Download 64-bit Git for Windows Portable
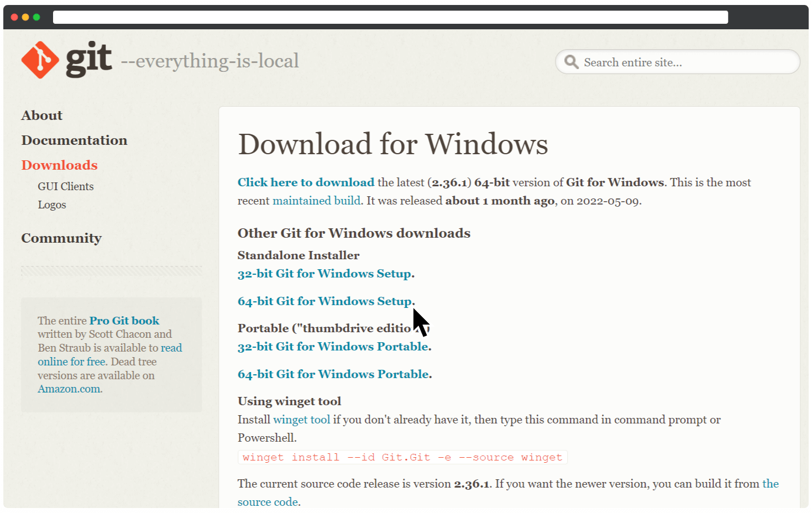Image resolution: width=812 pixels, height=513 pixels. pyautogui.click(x=333, y=374)
